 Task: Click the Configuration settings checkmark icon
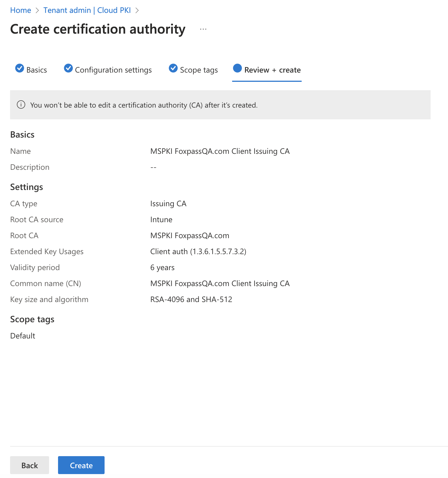[x=68, y=68]
